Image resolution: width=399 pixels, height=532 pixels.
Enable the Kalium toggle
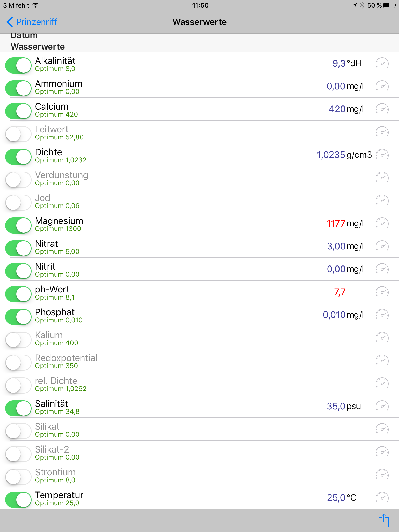point(18,340)
